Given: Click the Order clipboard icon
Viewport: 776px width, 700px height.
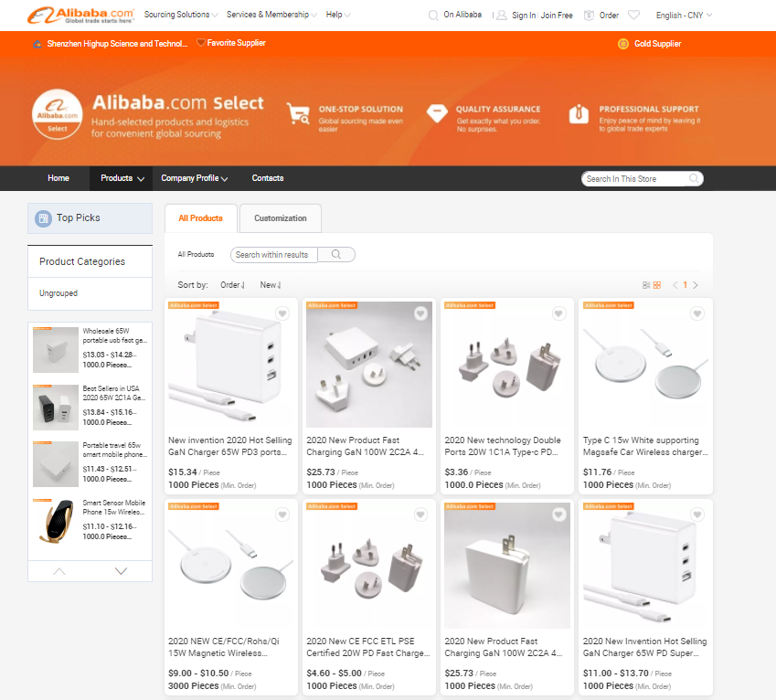Looking at the screenshot, I should click(590, 16).
